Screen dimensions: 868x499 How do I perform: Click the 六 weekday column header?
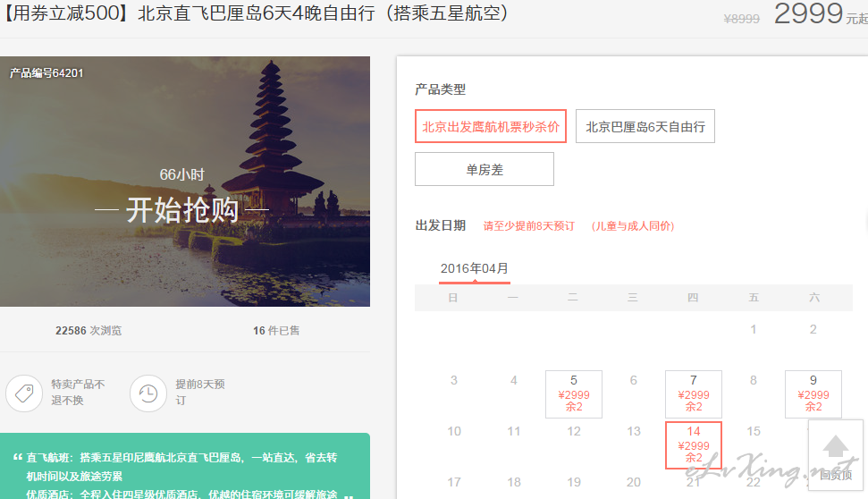[x=813, y=298]
